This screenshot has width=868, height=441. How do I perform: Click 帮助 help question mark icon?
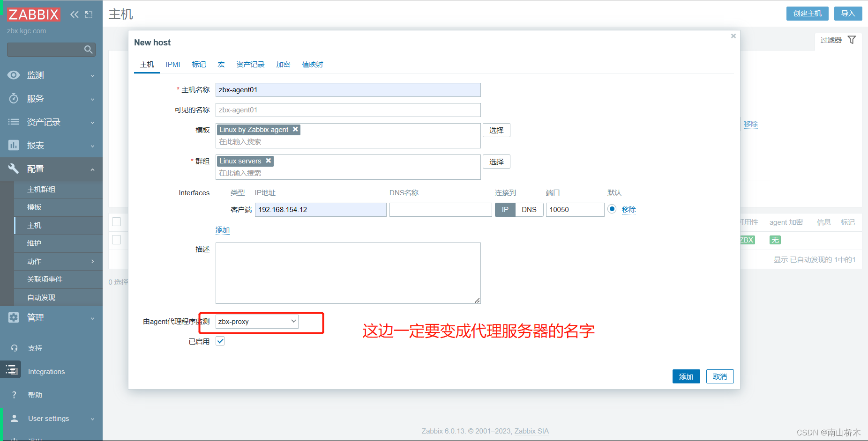click(14, 395)
